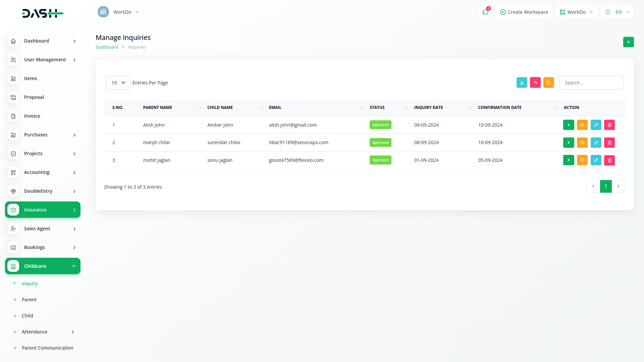Viewport: 644px width, 362px height.
Task: Sort table by Inquiry Date column
Action: tap(428, 108)
